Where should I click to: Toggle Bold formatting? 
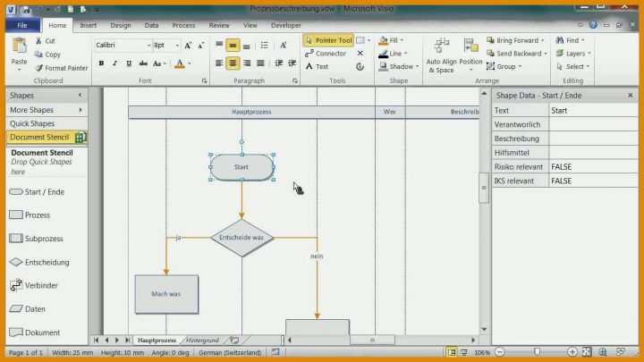[101, 63]
